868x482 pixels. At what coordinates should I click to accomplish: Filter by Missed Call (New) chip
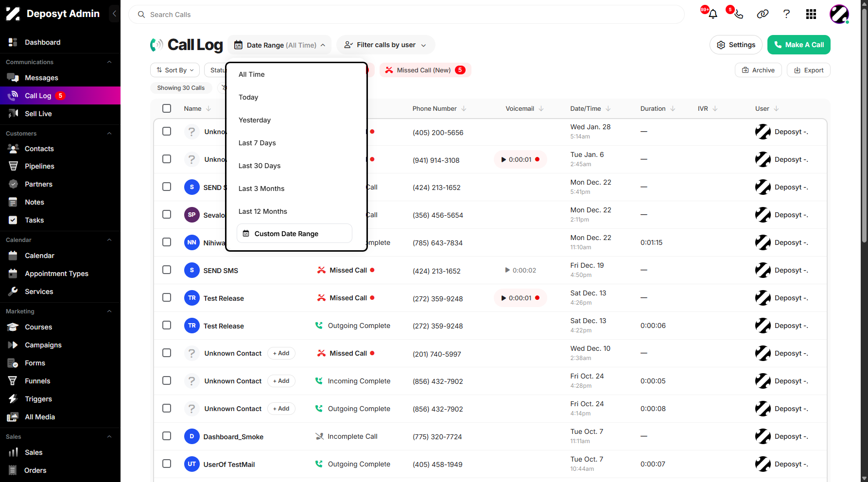click(x=425, y=70)
